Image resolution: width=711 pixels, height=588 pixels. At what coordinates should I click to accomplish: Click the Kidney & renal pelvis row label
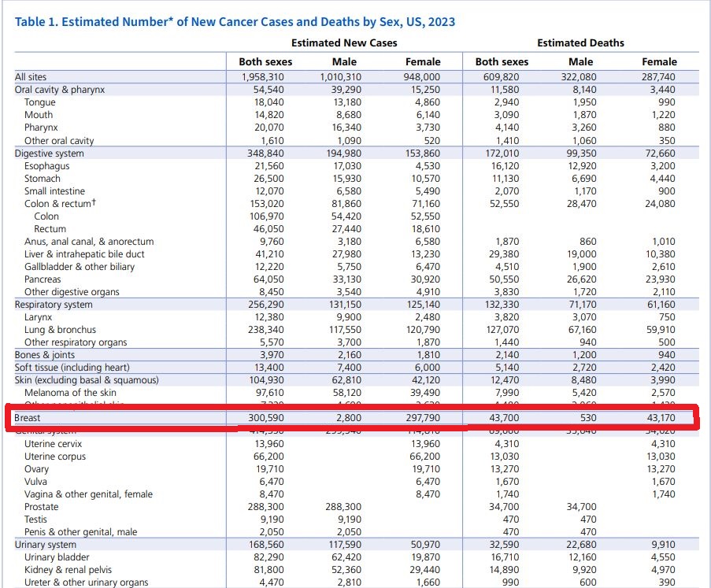point(67,570)
